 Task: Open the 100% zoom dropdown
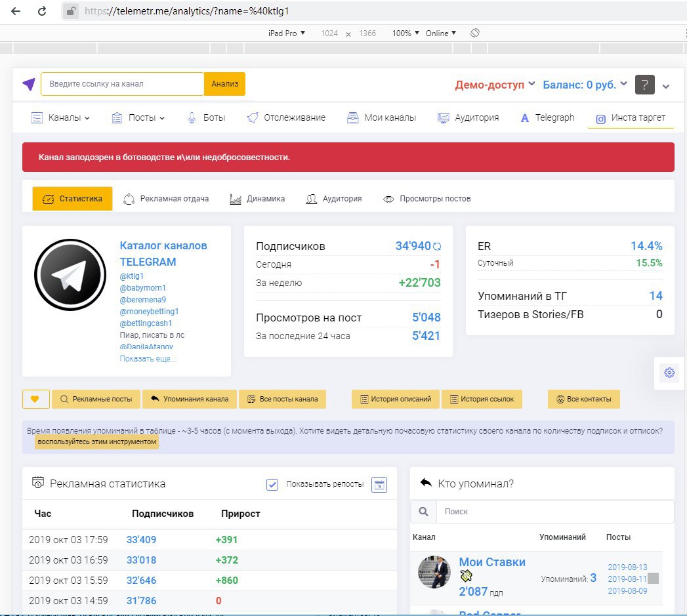[406, 33]
